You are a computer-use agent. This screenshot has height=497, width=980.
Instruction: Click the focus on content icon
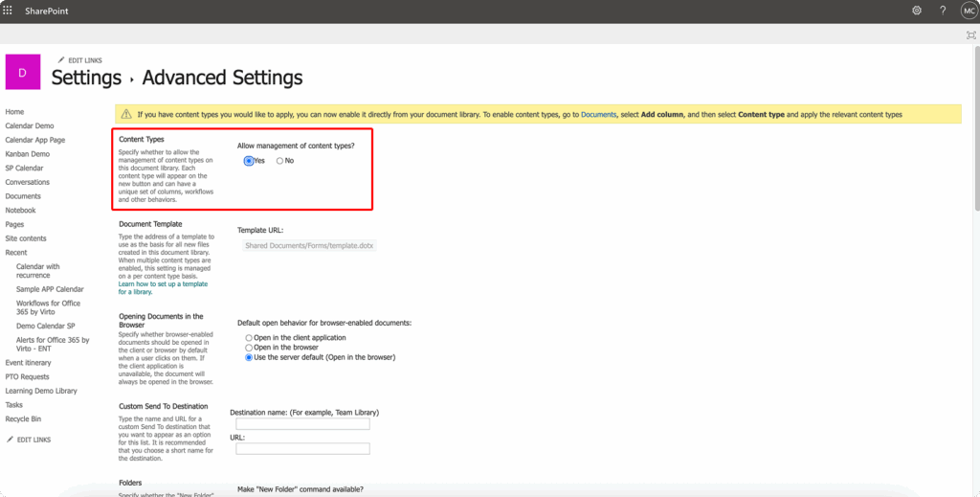coord(970,34)
